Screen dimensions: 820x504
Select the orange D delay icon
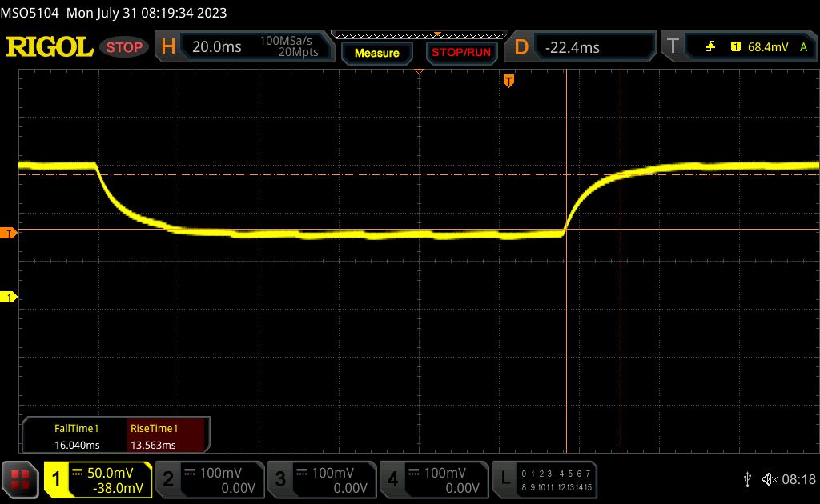coord(521,47)
